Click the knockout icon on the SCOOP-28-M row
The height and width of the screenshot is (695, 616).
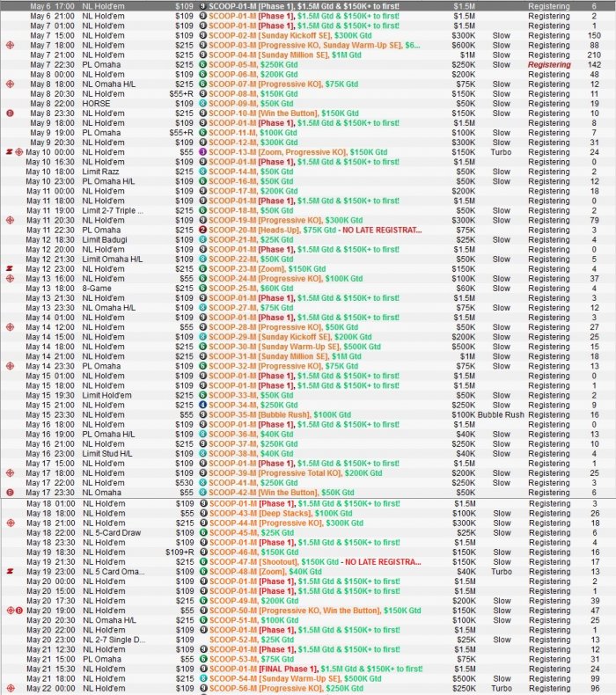click(x=11, y=327)
